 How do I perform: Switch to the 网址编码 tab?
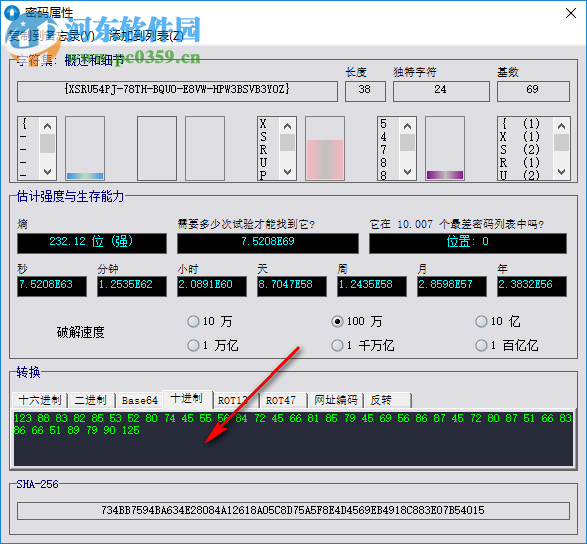(336, 400)
